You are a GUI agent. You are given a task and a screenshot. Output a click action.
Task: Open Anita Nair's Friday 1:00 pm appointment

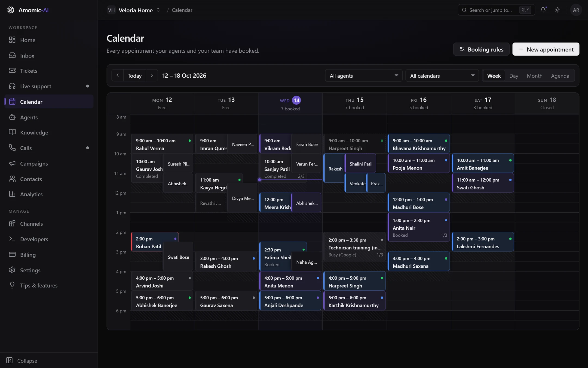(419, 227)
